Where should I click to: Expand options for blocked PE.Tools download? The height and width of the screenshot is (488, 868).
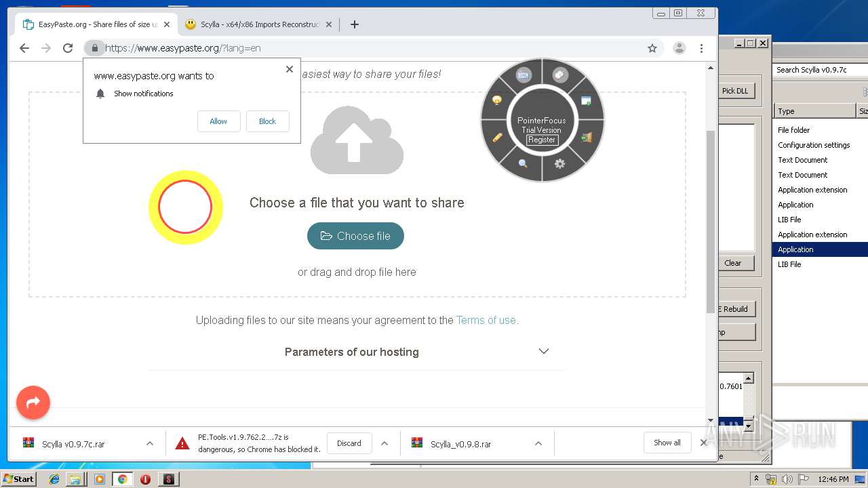[x=384, y=443]
